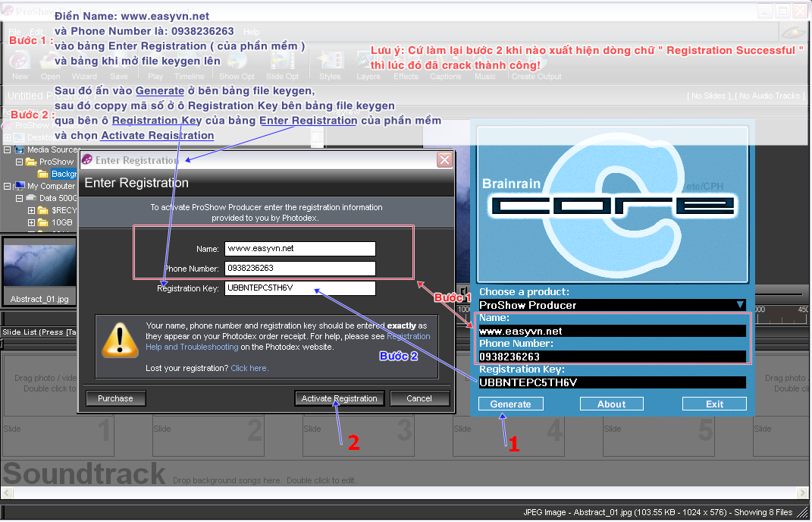
Task: Select the Abstract_01.jpg thumbnail
Action: [x=39, y=271]
